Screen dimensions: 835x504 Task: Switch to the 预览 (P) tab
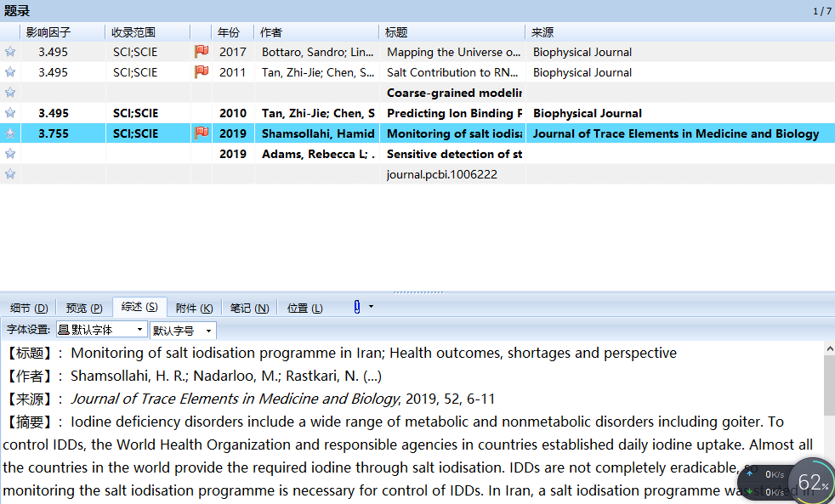84,309
